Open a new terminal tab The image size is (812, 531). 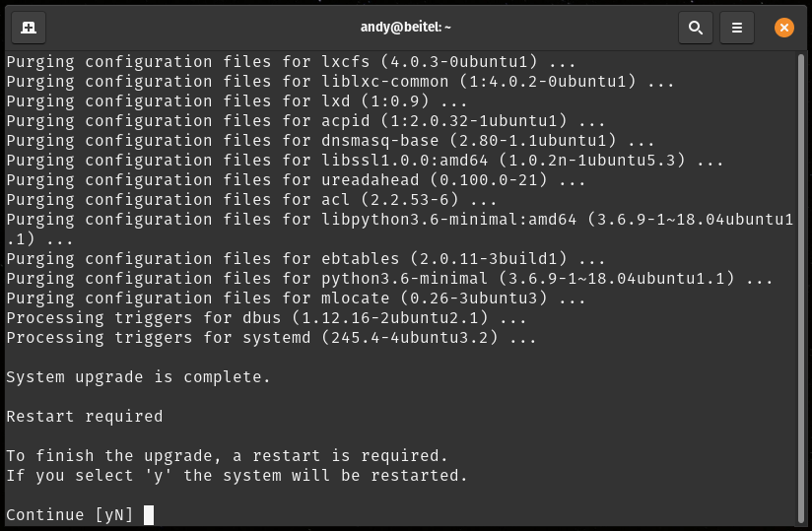29,27
